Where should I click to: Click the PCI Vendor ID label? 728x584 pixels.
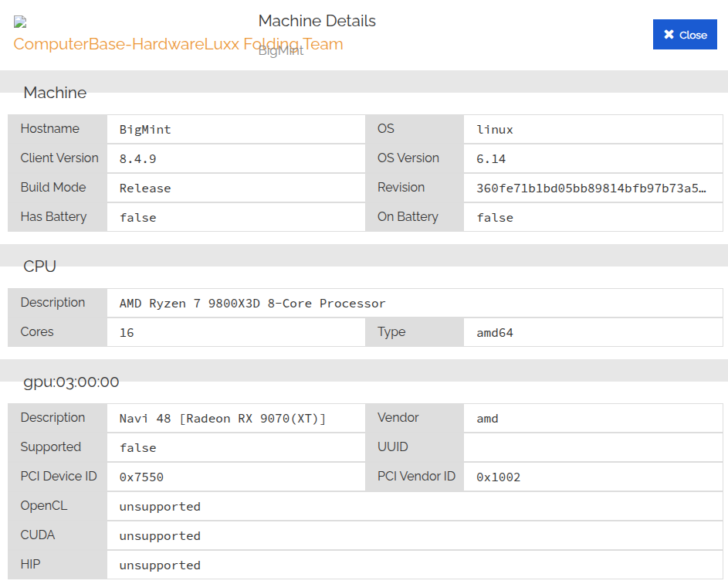pyautogui.click(x=416, y=476)
